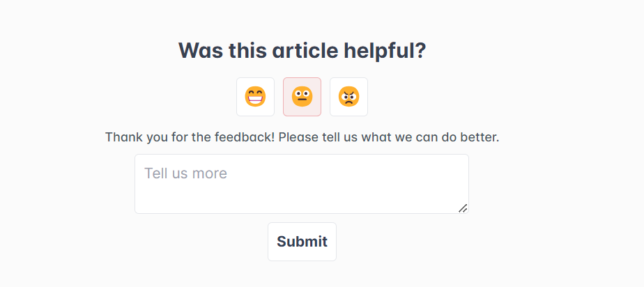Image resolution: width=644 pixels, height=287 pixels.
Task: Select the neutral face emoji
Action: (x=302, y=97)
